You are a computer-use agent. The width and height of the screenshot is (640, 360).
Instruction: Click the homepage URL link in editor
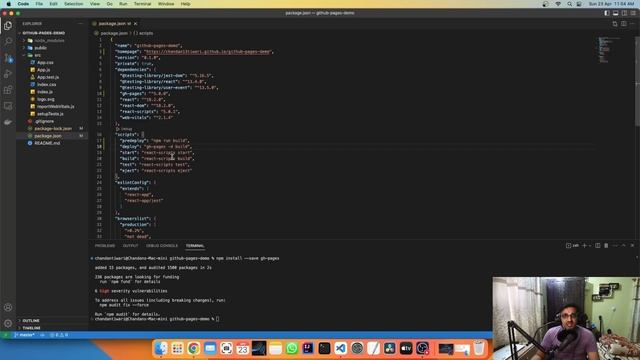point(208,52)
